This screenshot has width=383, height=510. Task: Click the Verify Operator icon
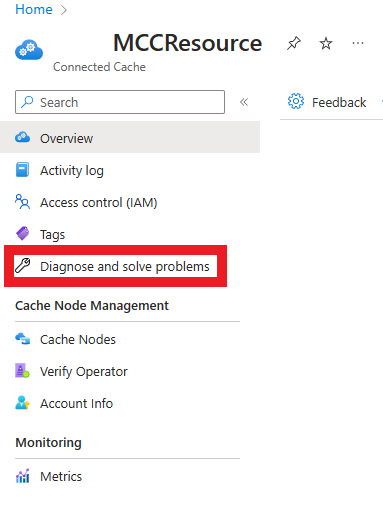pos(22,371)
